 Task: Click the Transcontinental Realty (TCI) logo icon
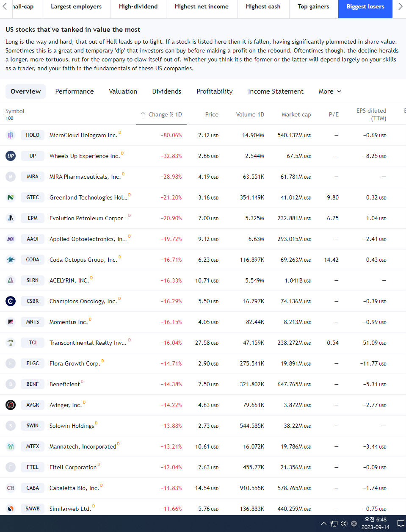[11, 343]
